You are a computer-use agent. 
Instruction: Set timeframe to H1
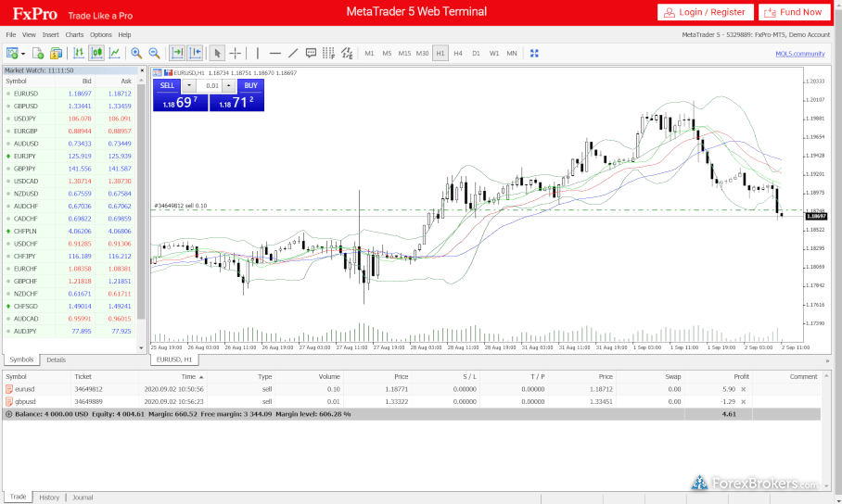click(440, 53)
